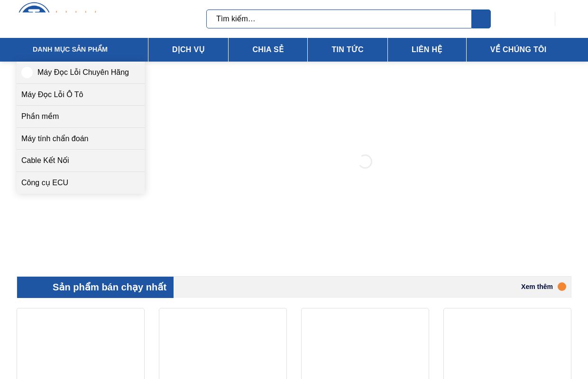Click the white circle icon beside Máy Đọc Lỗi Chuyên Hãng

(x=27, y=72)
